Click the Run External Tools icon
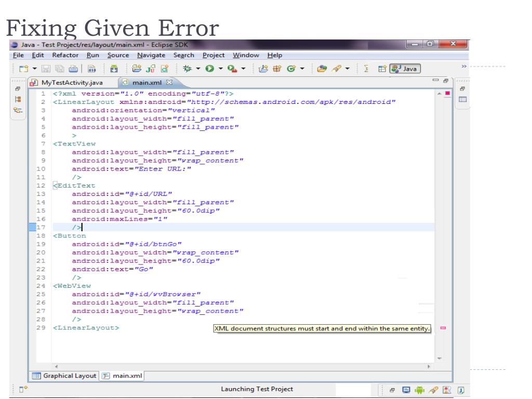 232,69
